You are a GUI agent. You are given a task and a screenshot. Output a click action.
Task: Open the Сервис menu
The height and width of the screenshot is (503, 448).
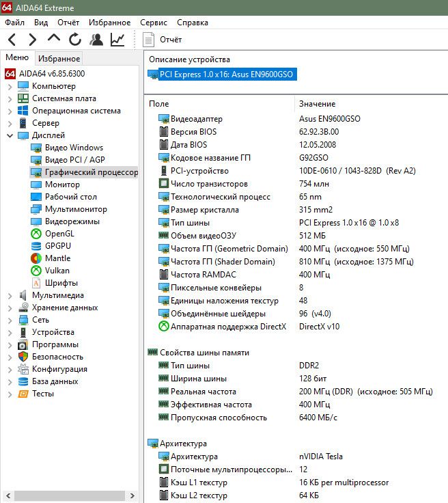(154, 23)
